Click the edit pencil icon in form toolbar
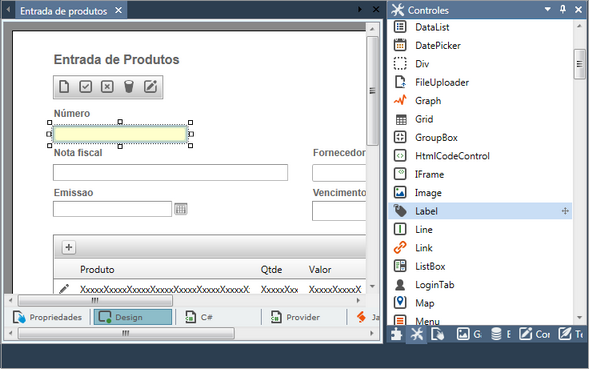The image size is (589, 369). tap(151, 86)
